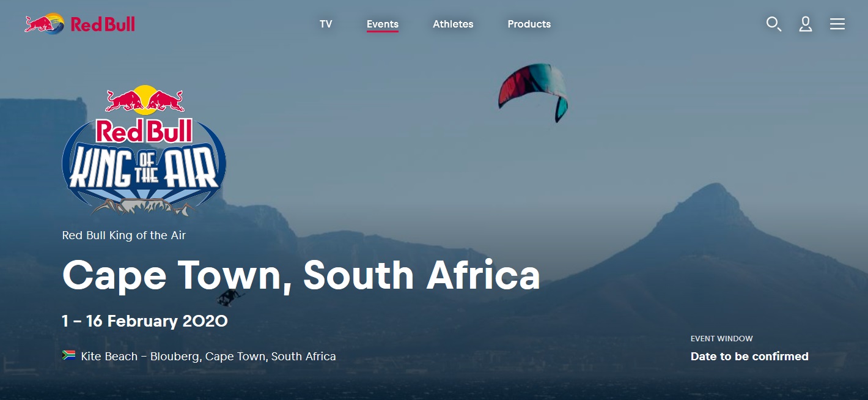Open the Products menu item
This screenshot has height=400, width=868.
(x=529, y=24)
